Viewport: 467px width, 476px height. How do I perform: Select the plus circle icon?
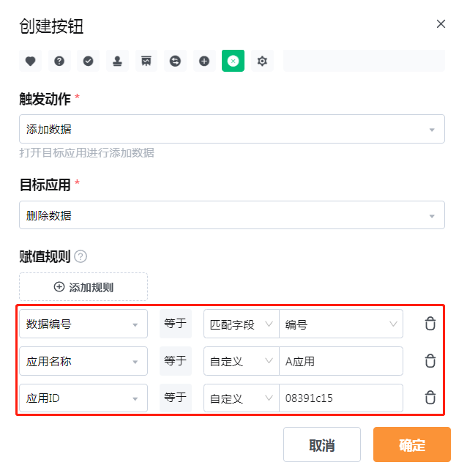pos(204,61)
